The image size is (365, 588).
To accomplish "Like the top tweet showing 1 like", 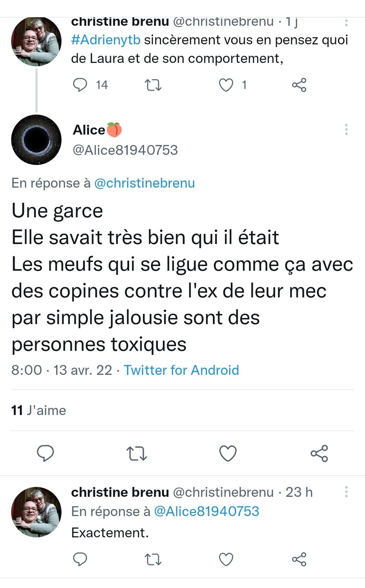I will [226, 85].
